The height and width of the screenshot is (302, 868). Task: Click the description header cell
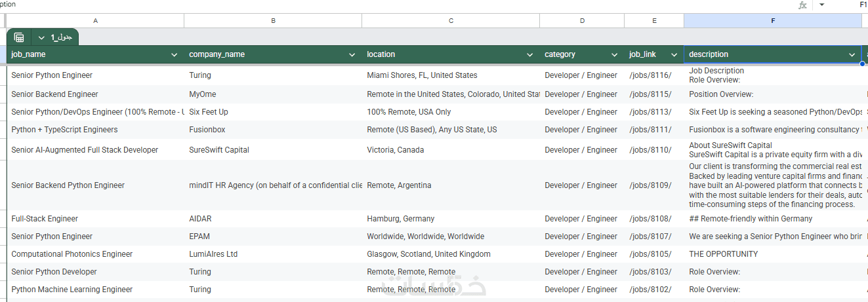click(x=773, y=54)
